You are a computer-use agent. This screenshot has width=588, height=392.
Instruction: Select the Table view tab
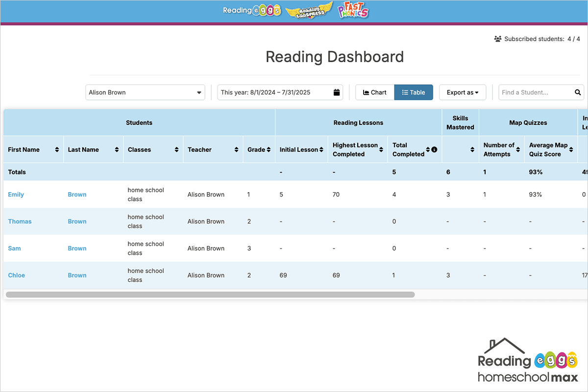point(414,92)
